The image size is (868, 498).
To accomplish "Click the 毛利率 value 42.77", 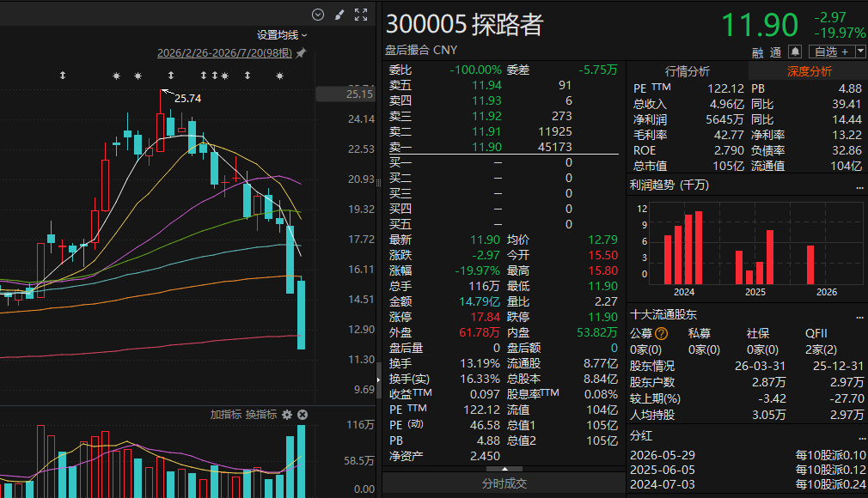I will click(x=729, y=135).
